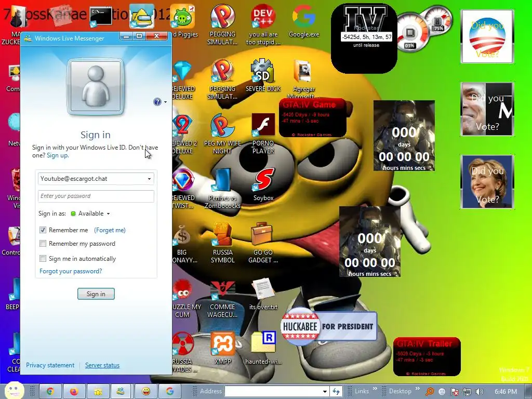532x399 pixels.
Task: Open the command prompt desktop shortcut
Action: click(101, 16)
